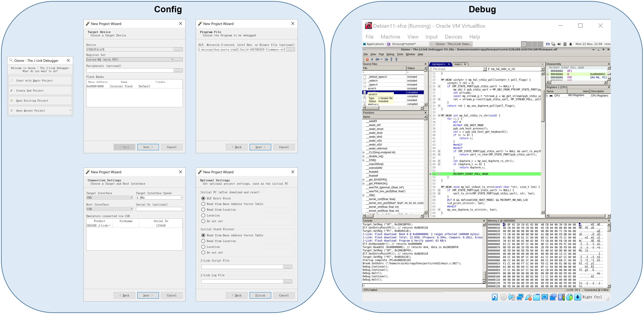Click the step out up-arrow icon

396,59
